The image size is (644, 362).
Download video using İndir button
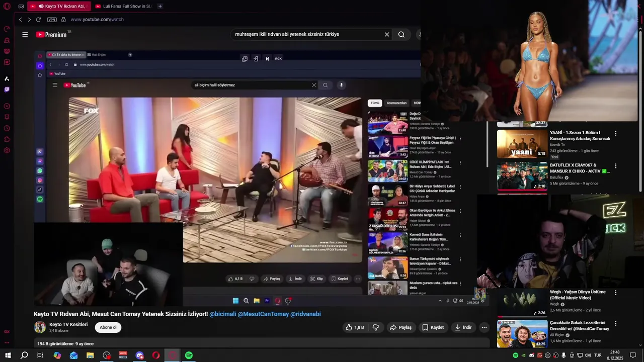(463, 327)
